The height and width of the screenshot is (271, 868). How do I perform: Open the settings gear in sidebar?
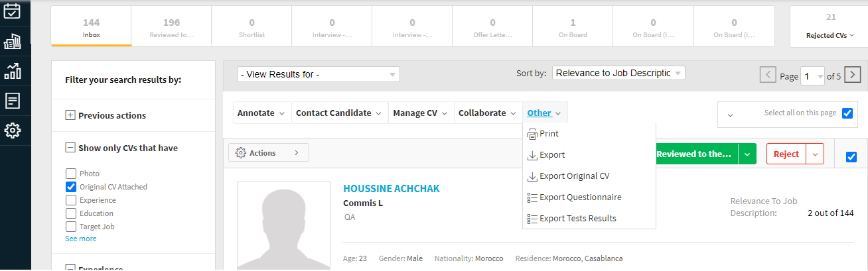13,131
